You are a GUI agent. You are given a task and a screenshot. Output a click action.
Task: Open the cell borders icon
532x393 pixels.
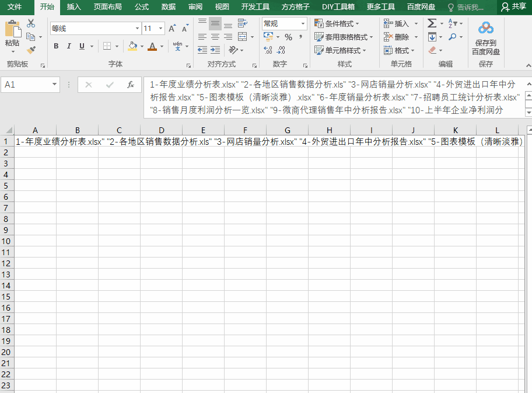point(107,46)
